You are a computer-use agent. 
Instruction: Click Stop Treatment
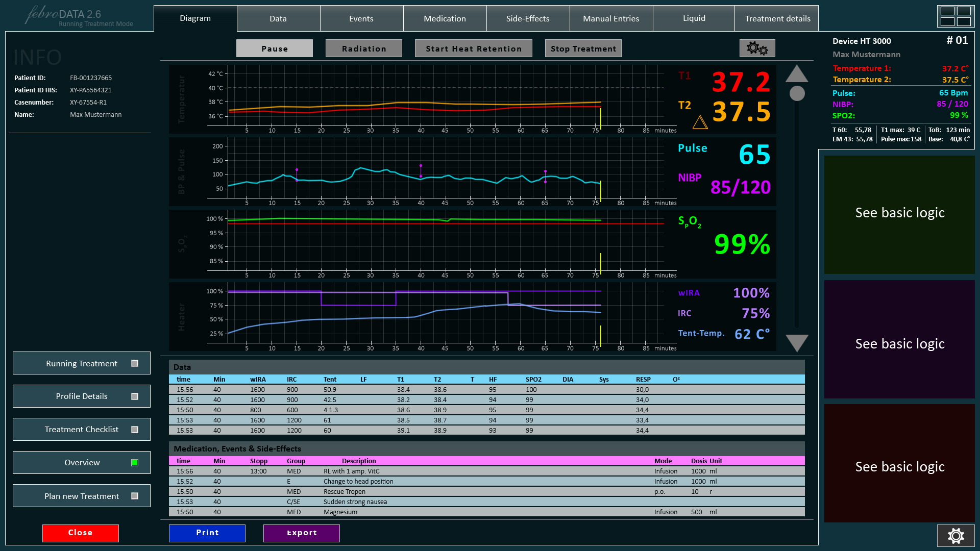tap(583, 48)
